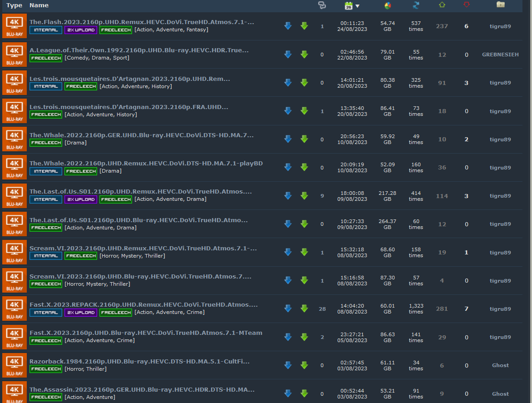Image resolution: width=532 pixels, height=403 pixels.
Task: Open the A.League.of.Their.Own.1992 torrent title
Action: point(139,50)
